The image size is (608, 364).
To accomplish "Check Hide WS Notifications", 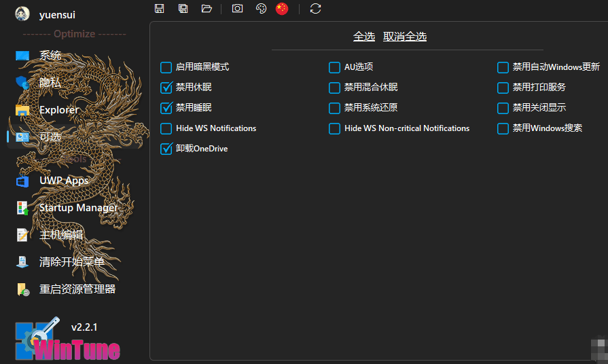I will click(x=166, y=128).
